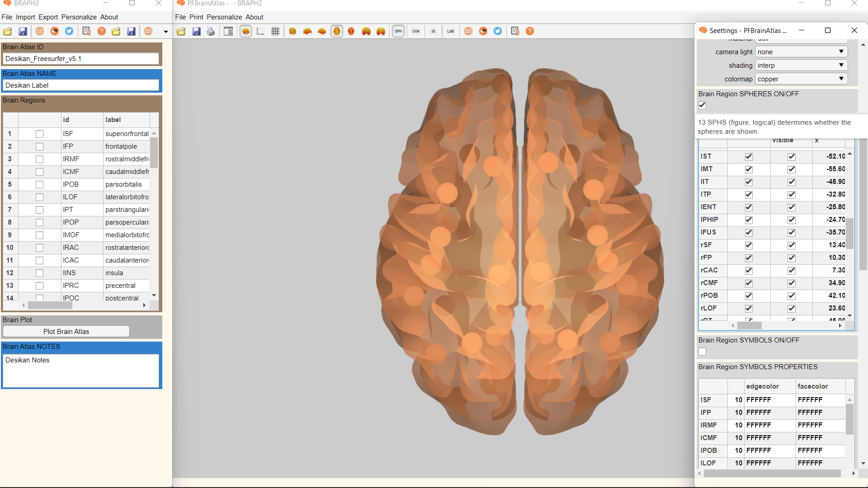Click the Twitter icon in PFBrainAtlas toolbar
This screenshot has width=868, height=488.
click(x=498, y=31)
